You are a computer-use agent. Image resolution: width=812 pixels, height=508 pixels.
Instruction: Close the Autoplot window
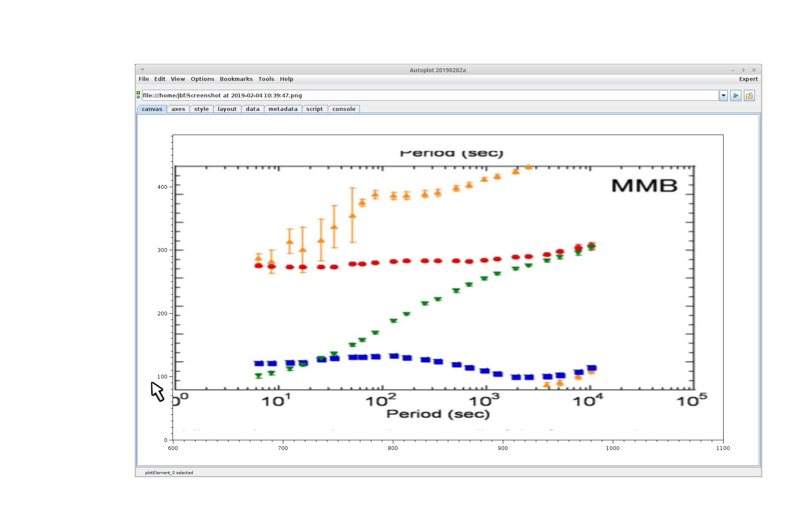click(754, 70)
